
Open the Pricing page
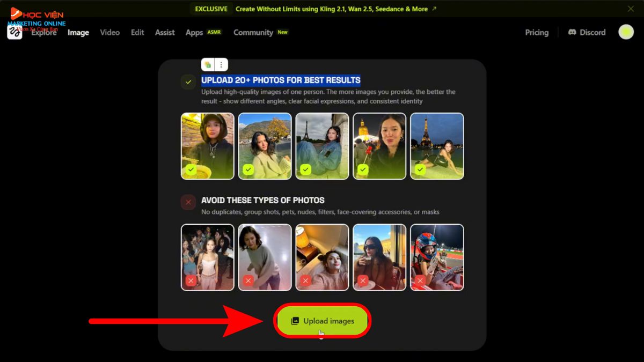pos(537,32)
